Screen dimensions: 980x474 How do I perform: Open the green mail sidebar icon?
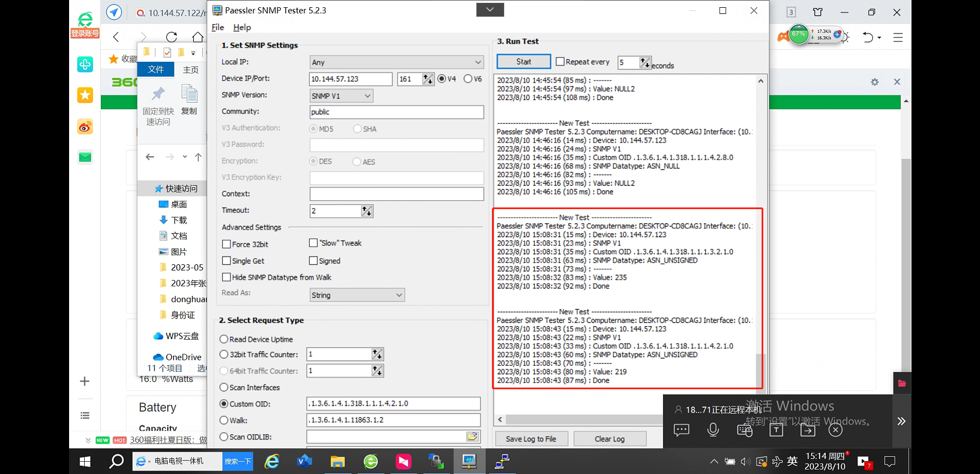coord(85,157)
